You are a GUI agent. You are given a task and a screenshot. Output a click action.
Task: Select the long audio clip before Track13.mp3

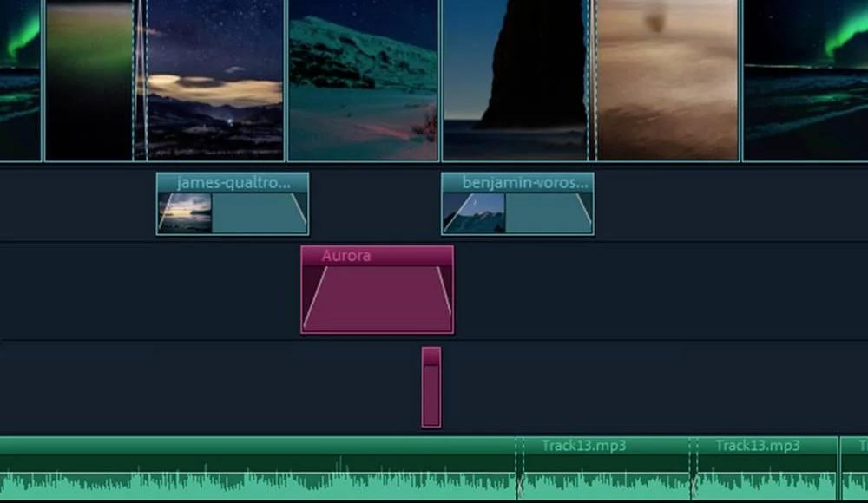pos(260,468)
